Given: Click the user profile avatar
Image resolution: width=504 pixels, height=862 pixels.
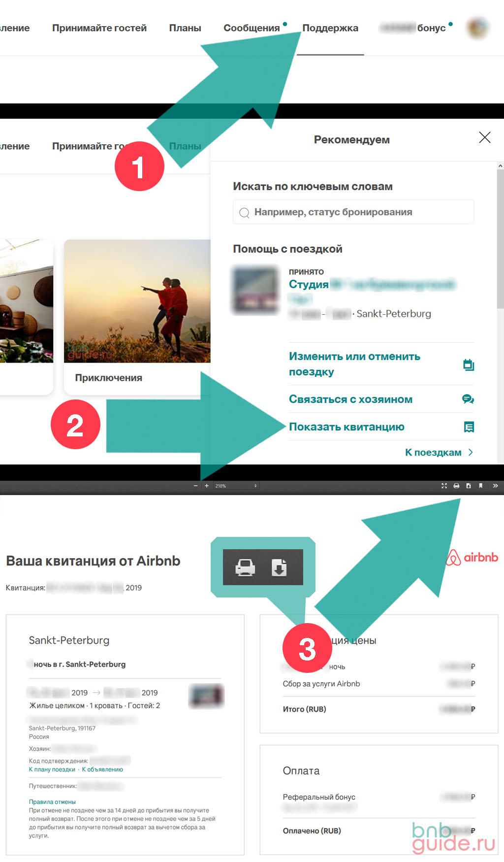Looking at the screenshot, I should (x=477, y=28).
